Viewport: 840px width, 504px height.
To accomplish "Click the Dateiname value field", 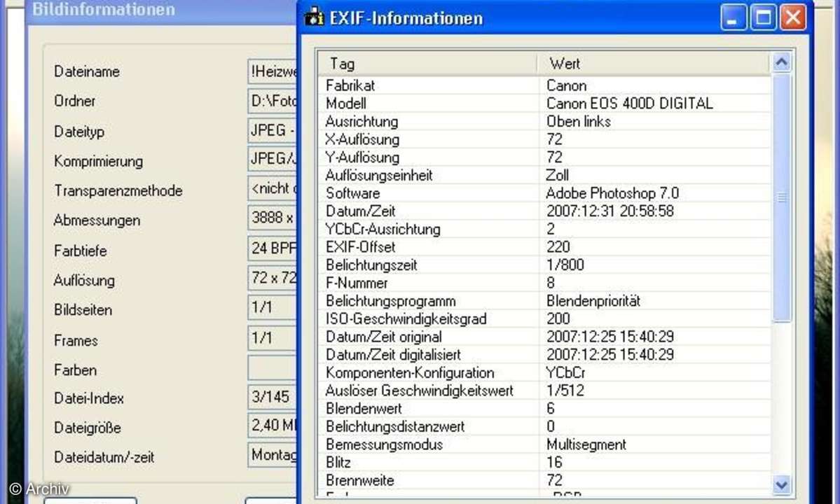I will click(x=273, y=71).
